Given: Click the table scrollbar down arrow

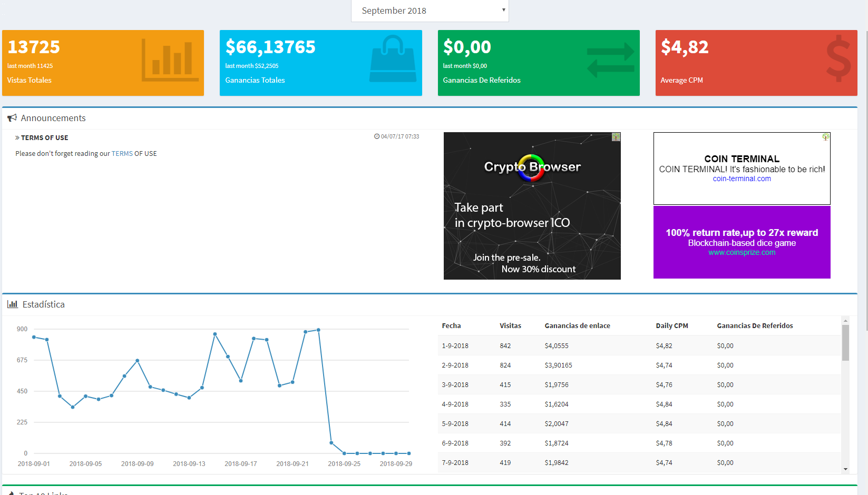Looking at the screenshot, I should coord(845,469).
